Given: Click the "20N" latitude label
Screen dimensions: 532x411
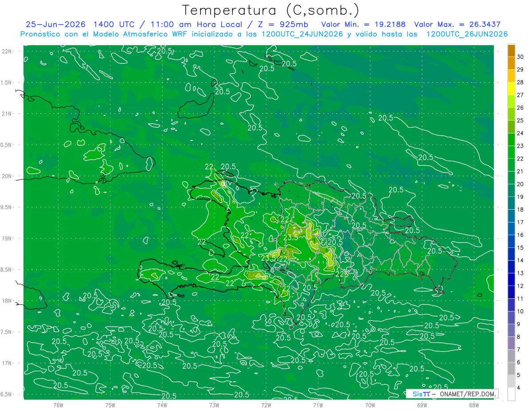Looking at the screenshot, I should pos(7,176).
